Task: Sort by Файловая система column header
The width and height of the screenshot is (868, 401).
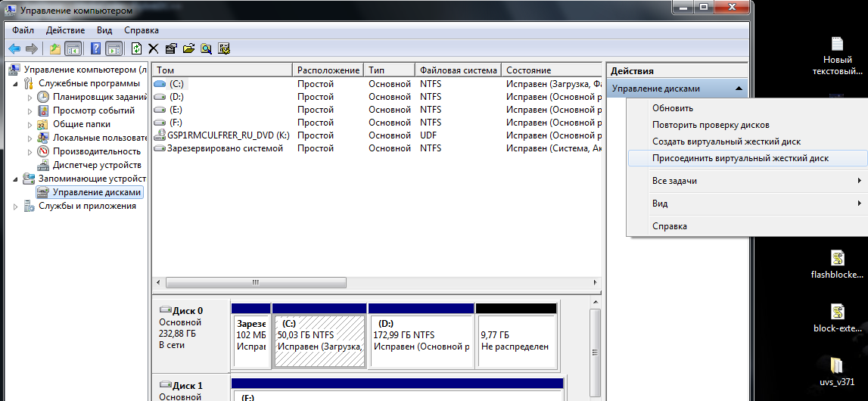Action: coord(458,70)
